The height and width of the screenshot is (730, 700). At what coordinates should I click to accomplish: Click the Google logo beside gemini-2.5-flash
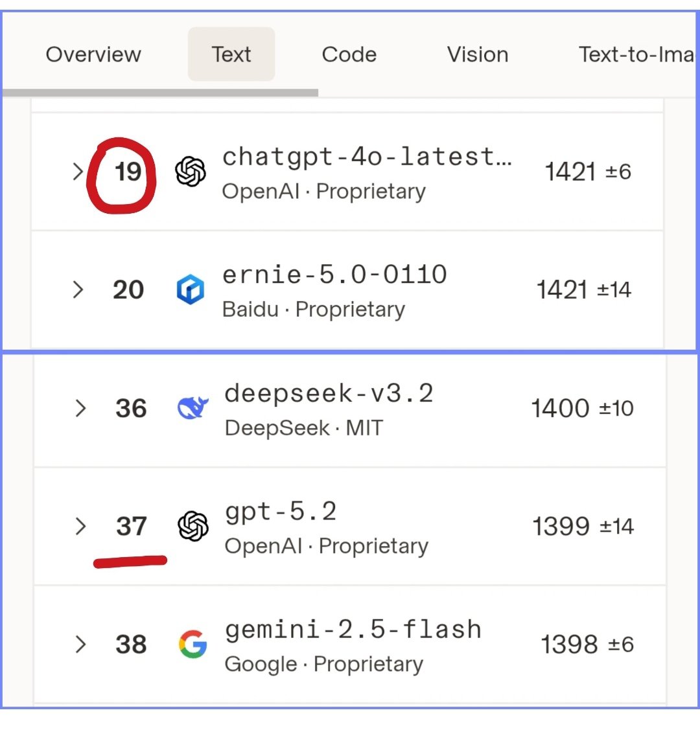192,644
